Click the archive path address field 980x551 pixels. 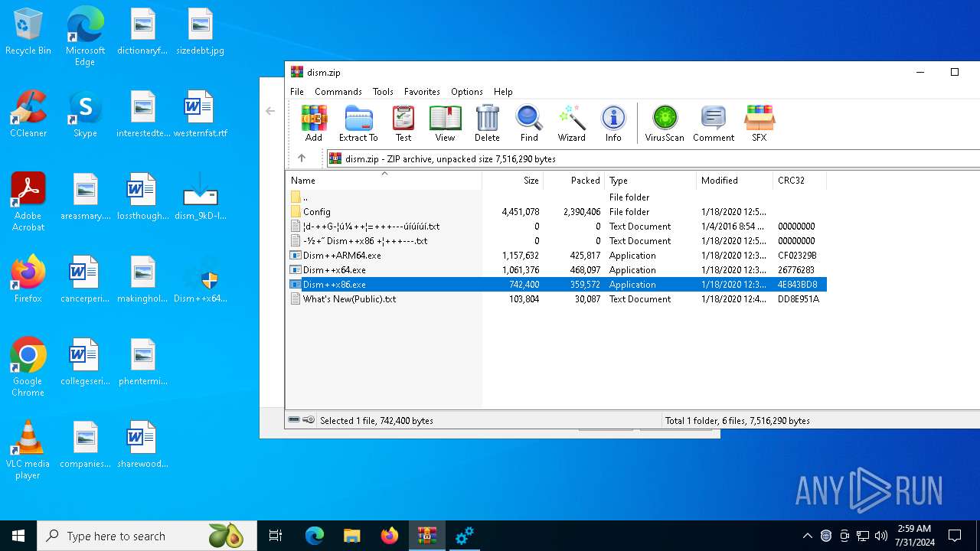[653, 158]
